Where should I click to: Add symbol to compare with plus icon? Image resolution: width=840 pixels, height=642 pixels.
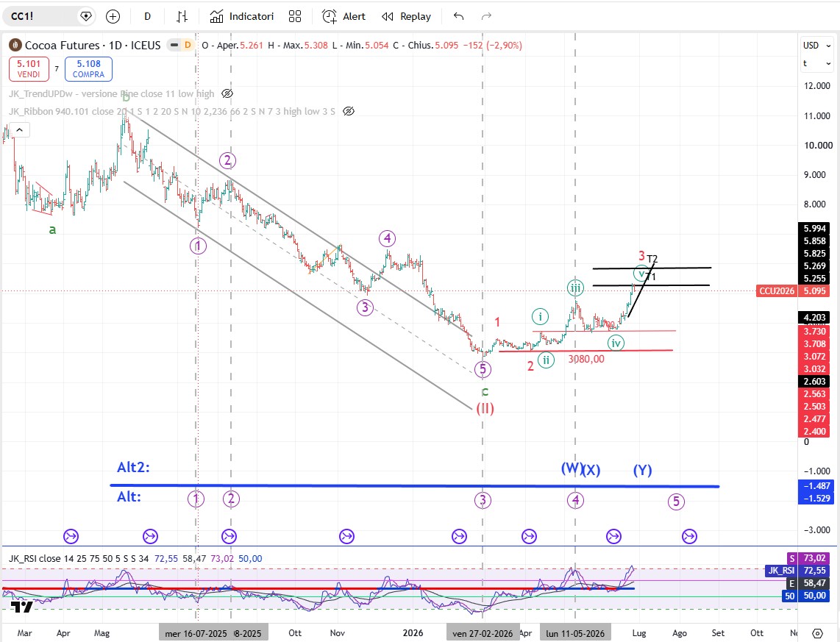pos(113,17)
